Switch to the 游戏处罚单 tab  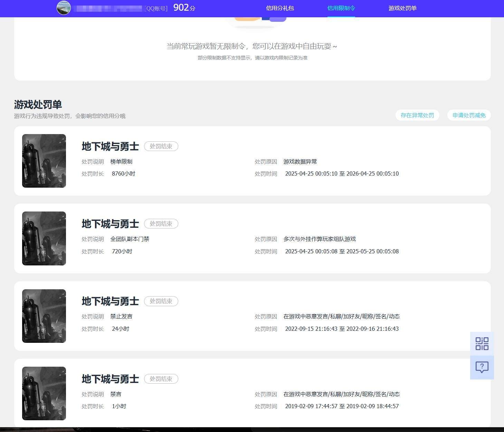402,8
